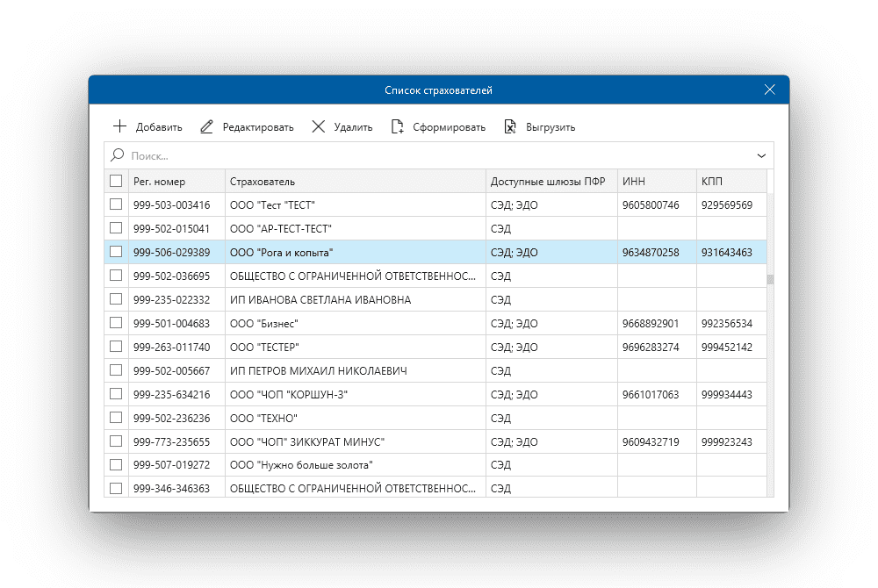The height and width of the screenshot is (588, 878).
Task: Click ИНН value 9661017063
Action: coord(651,395)
